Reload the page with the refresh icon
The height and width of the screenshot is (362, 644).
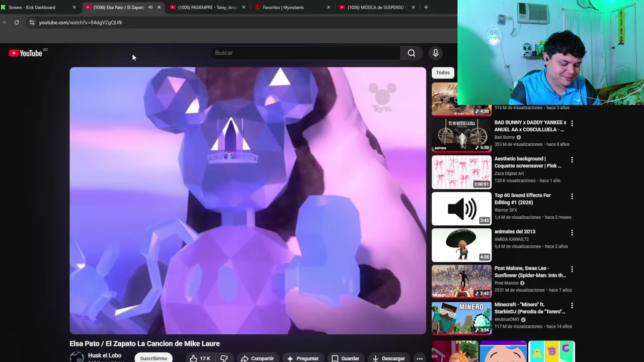[17, 22]
